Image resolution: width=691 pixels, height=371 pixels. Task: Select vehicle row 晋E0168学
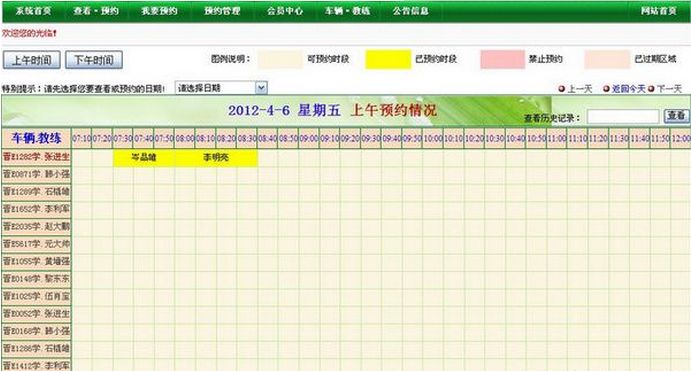36,331
